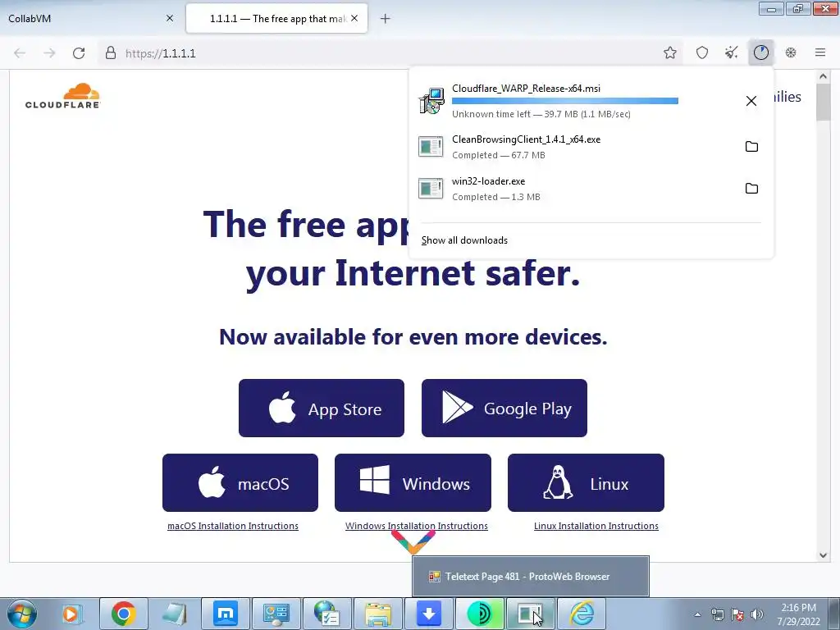Viewport: 840px width, 630px height.
Task: Click the page scrollbar down arrow
Action: pos(824,555)
